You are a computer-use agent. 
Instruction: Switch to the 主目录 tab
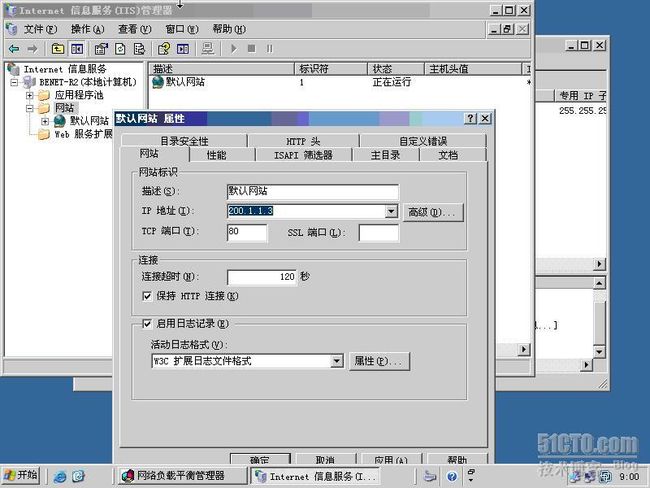point(386,155)
